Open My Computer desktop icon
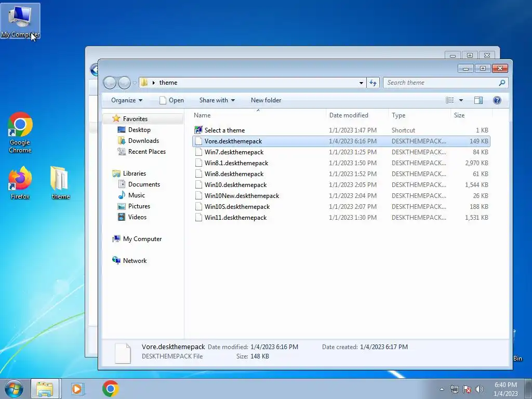This screenshot has height=399, width=532. [20, 21]
